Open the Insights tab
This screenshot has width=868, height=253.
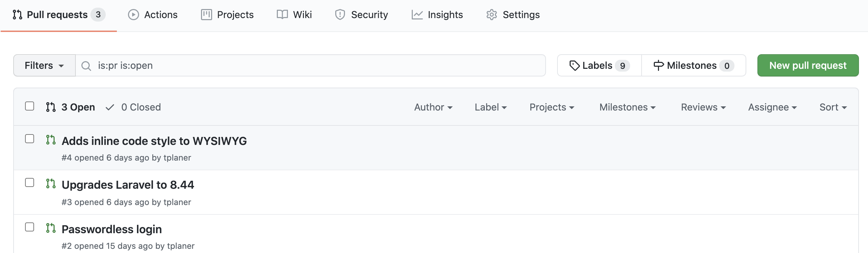point(437,15)
